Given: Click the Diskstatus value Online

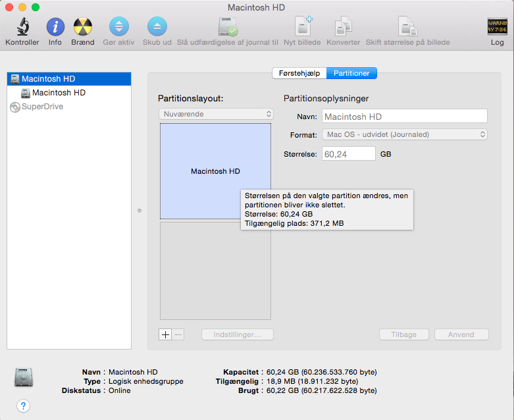Looking at the screenshot, I should coord(119,390).
